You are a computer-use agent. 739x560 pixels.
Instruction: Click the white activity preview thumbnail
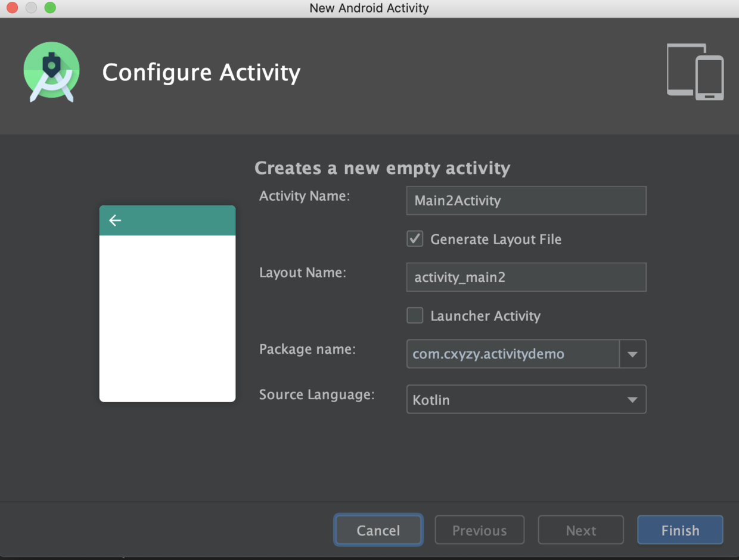(167, 318)
